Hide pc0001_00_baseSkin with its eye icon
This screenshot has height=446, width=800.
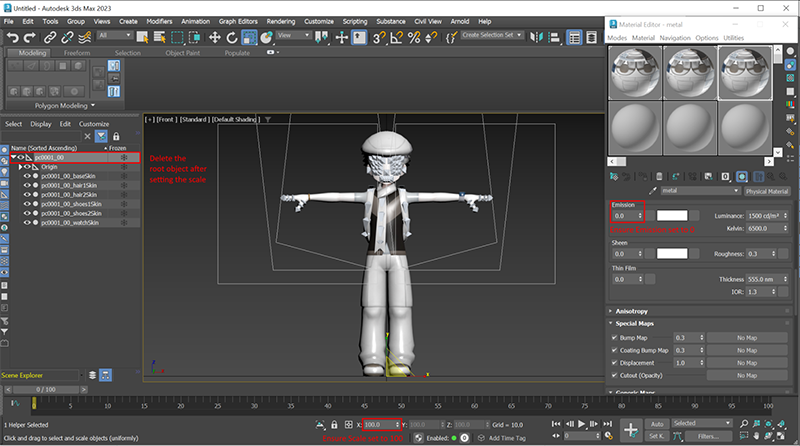[27, 176]
